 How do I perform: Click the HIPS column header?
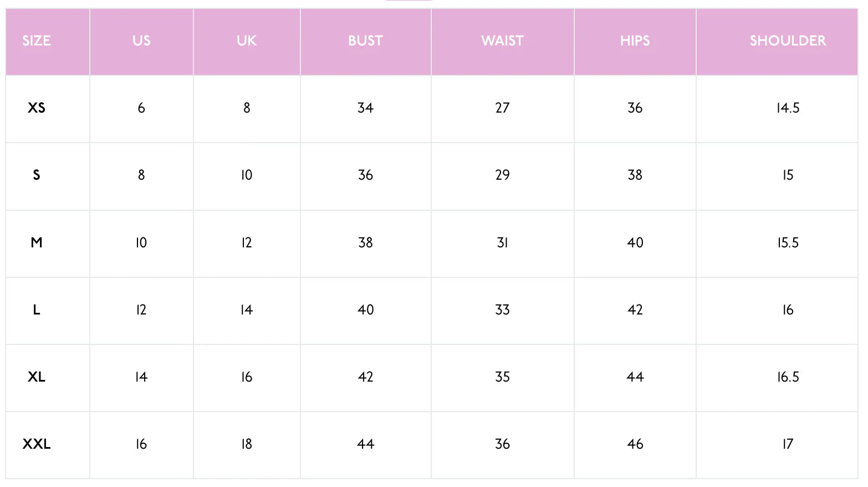[635, 40]
